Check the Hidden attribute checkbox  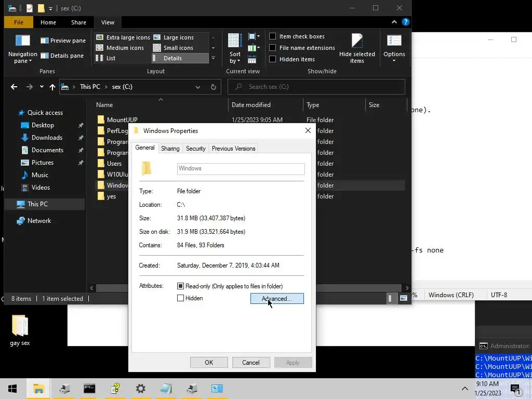[x=180, y=298]
